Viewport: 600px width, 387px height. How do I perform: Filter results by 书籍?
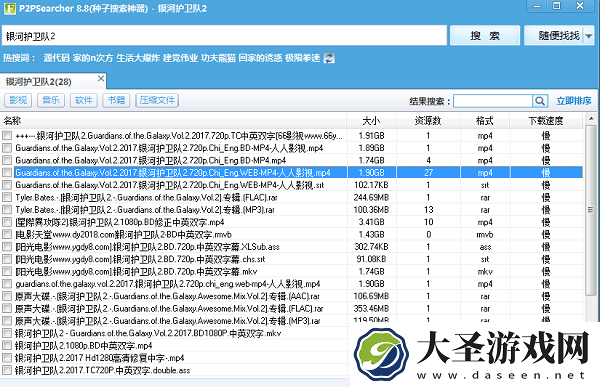(x=116, y=100)
